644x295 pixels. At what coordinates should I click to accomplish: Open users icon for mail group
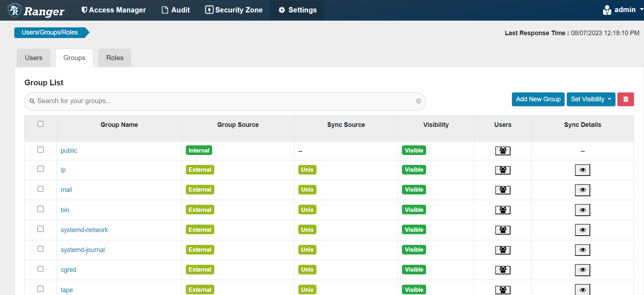pos(503,190)
